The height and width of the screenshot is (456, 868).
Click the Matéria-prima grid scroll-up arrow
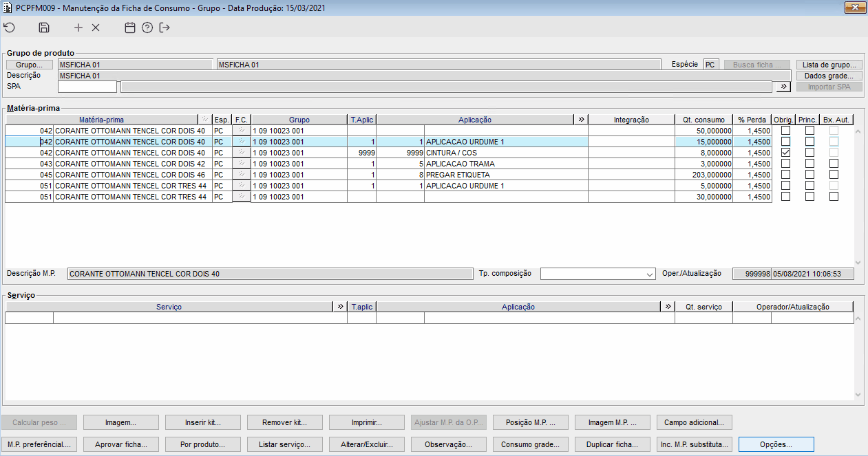tap(858, 130)
